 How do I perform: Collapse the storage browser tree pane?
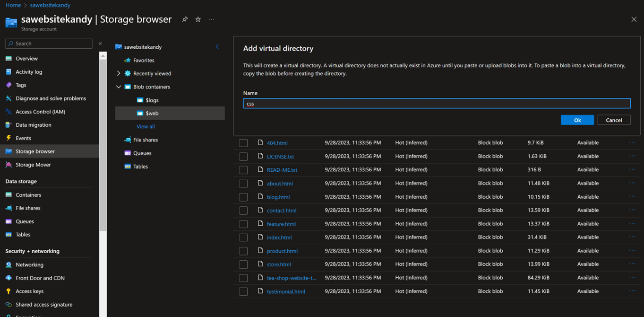click(217, 46)
